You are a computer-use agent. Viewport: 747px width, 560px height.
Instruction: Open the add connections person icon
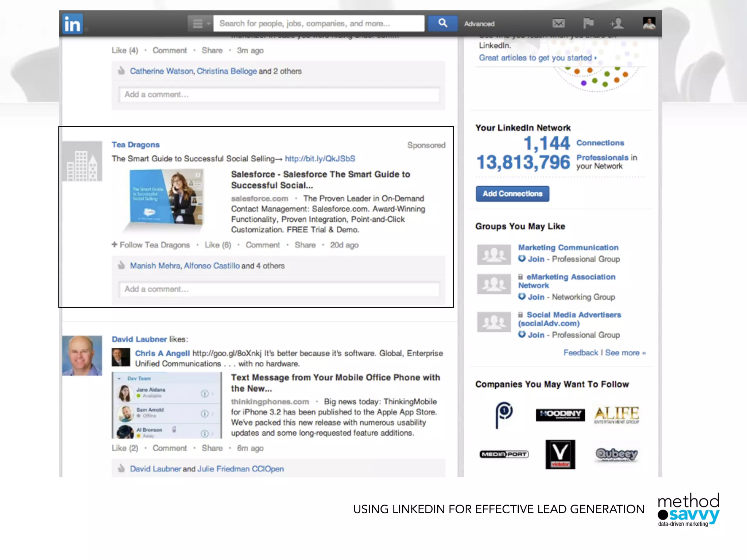tap(617, 24)
